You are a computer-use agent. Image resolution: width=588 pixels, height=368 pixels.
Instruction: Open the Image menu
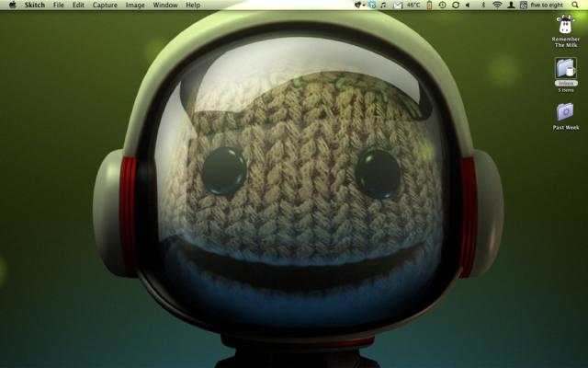(135, 5)
